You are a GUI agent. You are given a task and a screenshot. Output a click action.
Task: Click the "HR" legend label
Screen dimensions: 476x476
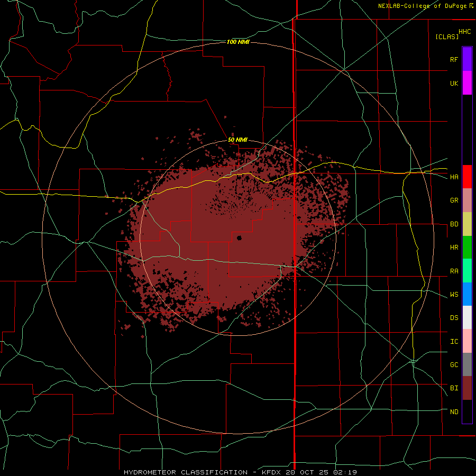pos(454,248)
